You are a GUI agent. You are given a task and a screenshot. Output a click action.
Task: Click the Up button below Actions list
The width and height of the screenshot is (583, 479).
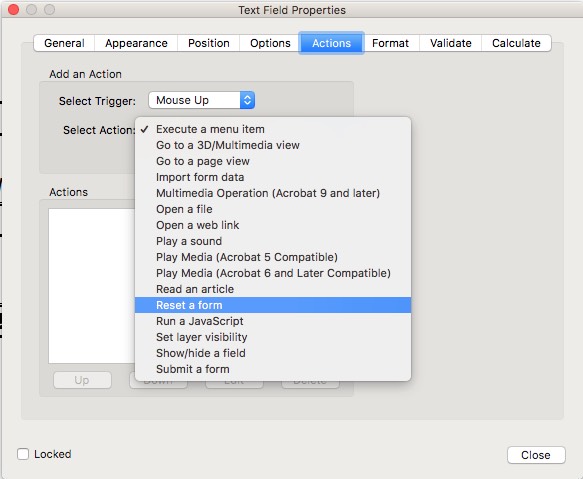(82, 380)
